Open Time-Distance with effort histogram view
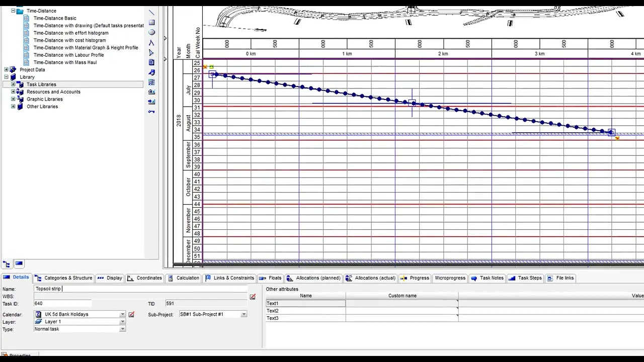The width and height of the screenshot is (644, 362). 71,33
